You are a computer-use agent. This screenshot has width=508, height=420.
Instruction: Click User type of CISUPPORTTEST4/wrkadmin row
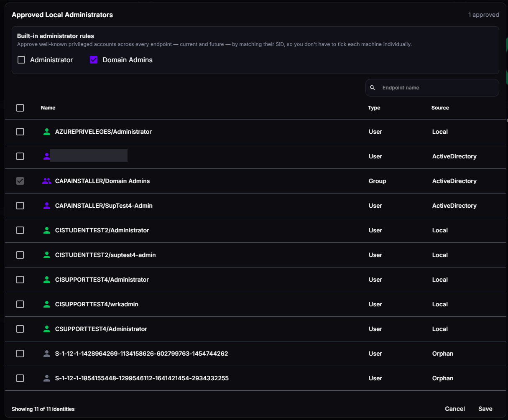(x=375, y=304)
